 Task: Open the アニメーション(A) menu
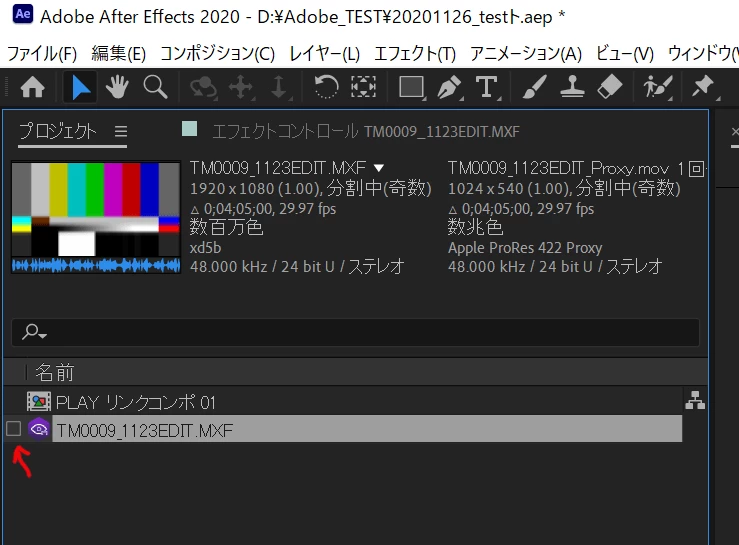click(526, 53)
